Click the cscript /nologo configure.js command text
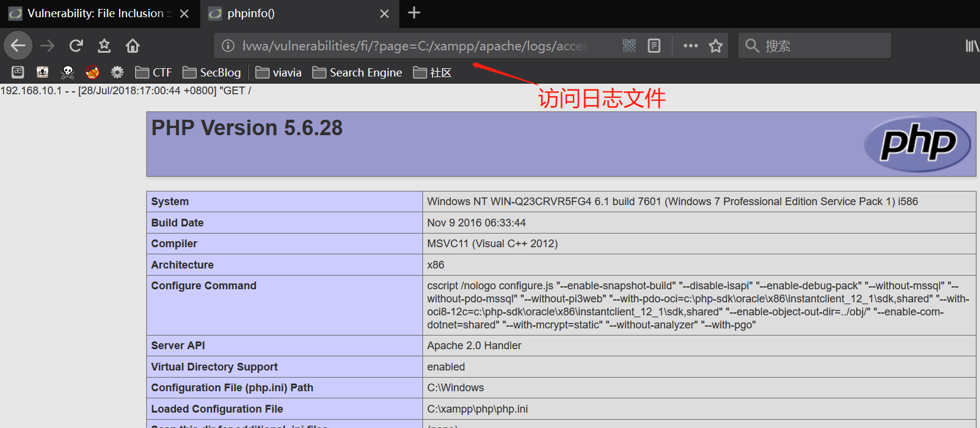980x428 pixels. point(698,305)
